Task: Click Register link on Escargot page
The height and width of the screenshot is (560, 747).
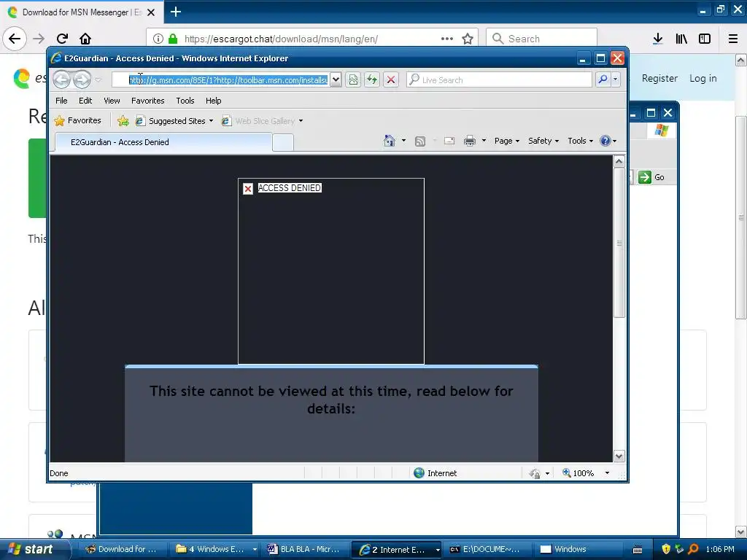Action: 659,78
